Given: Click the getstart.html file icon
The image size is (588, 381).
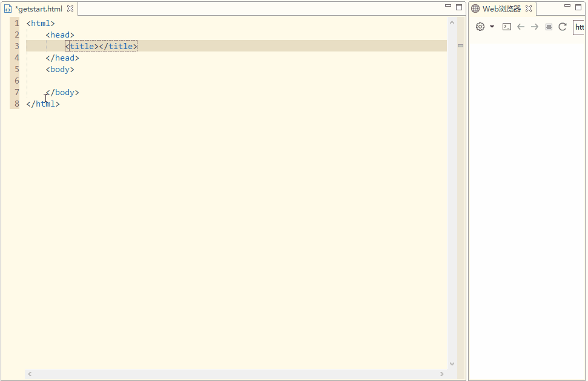Looking at the screenshot, I should [x=8, y=8].
